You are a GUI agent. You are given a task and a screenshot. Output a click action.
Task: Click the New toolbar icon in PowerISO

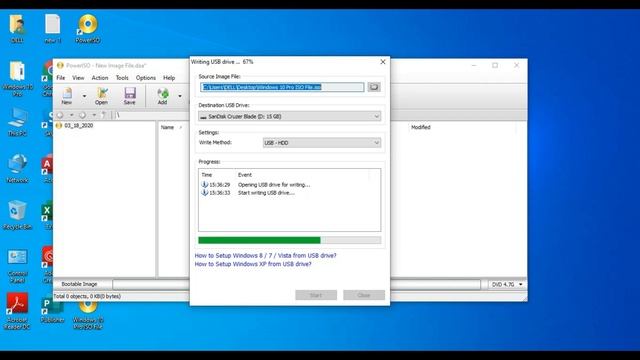click(x=67, y=96)
